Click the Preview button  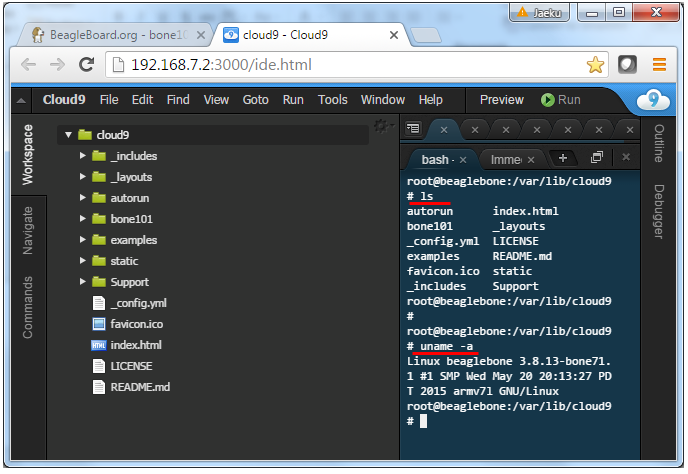pos(502,100)
